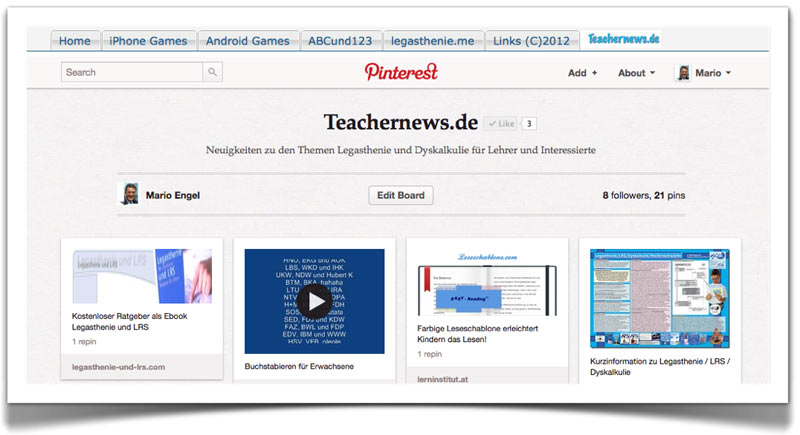Click '1 repin' under the Ebook pin
800x435 pixels.
[x=84, y=342]
